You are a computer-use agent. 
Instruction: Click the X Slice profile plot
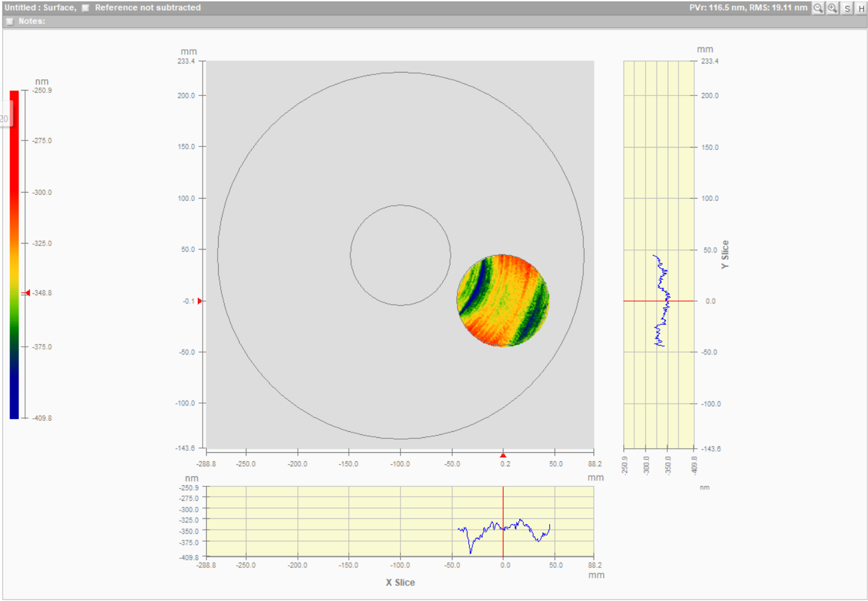pos(400,521)
